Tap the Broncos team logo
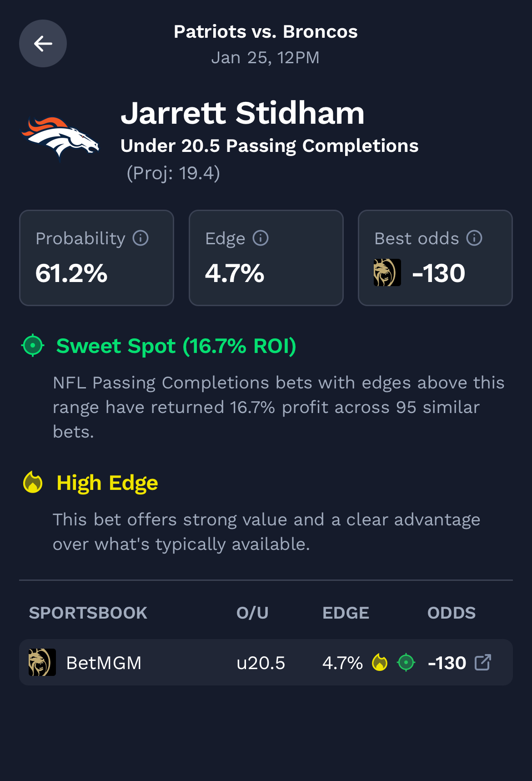 pos(60,137)
